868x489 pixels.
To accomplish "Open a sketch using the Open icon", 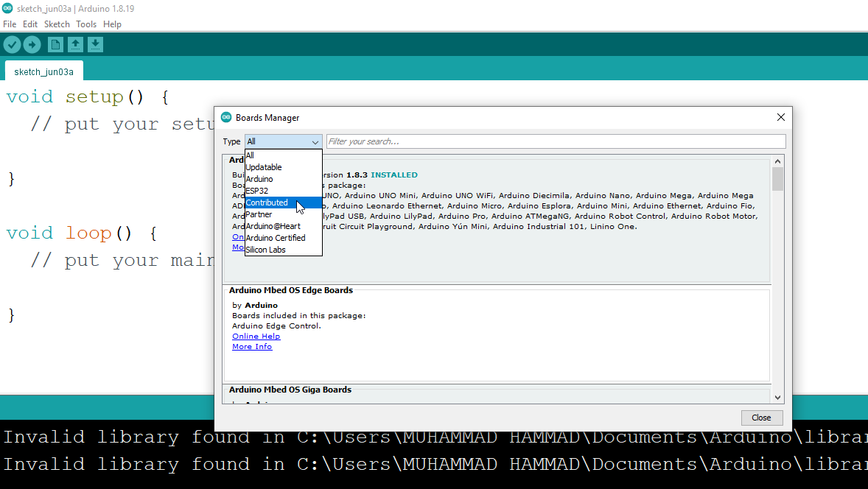I will (75, 45).
